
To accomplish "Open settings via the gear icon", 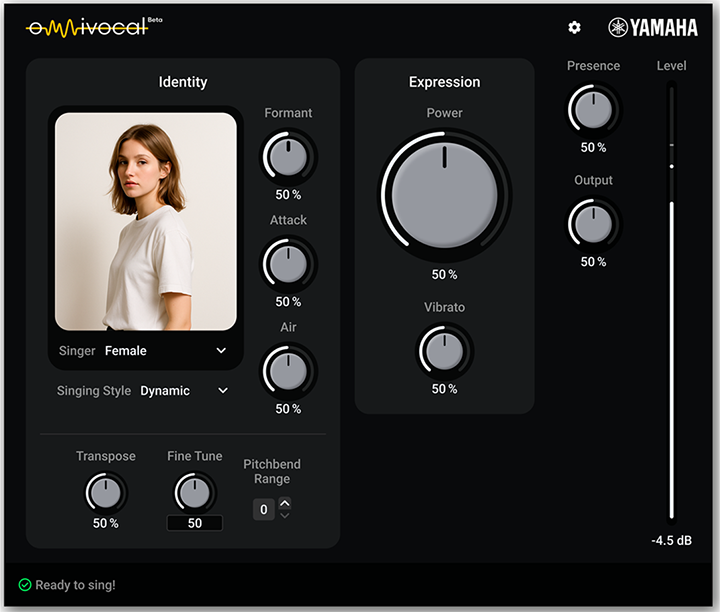I will tap(574, 28).
